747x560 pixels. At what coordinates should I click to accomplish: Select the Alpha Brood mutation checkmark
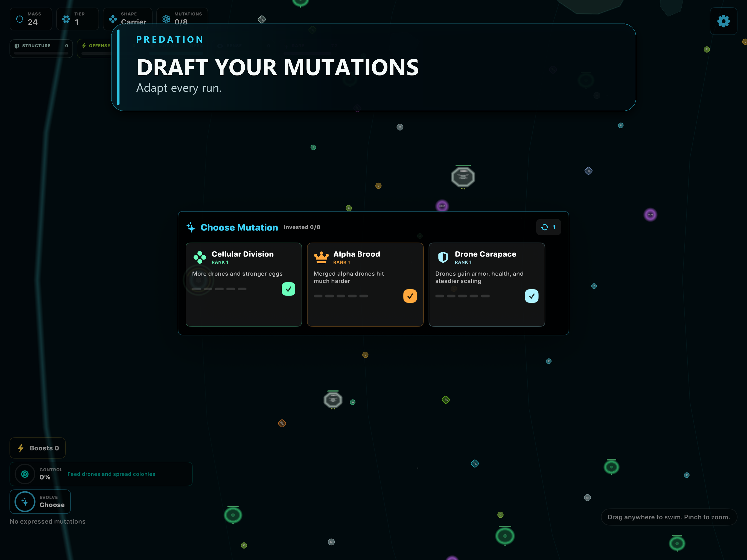coord(410,296)
